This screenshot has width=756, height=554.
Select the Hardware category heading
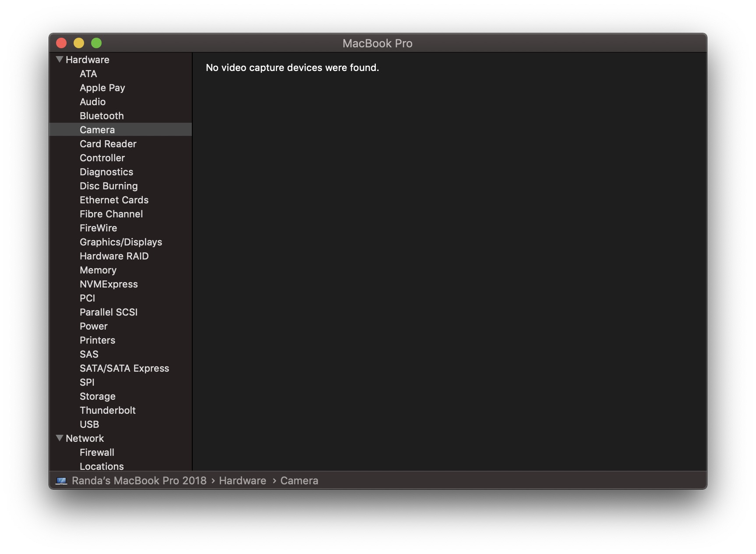coord(88,60)
